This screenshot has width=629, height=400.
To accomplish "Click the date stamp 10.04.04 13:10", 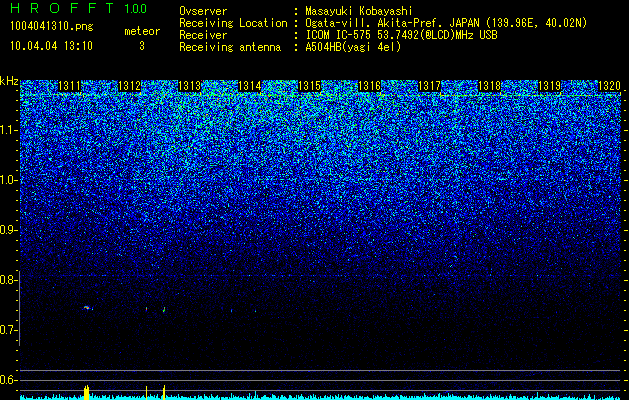I will pos(51,46).
